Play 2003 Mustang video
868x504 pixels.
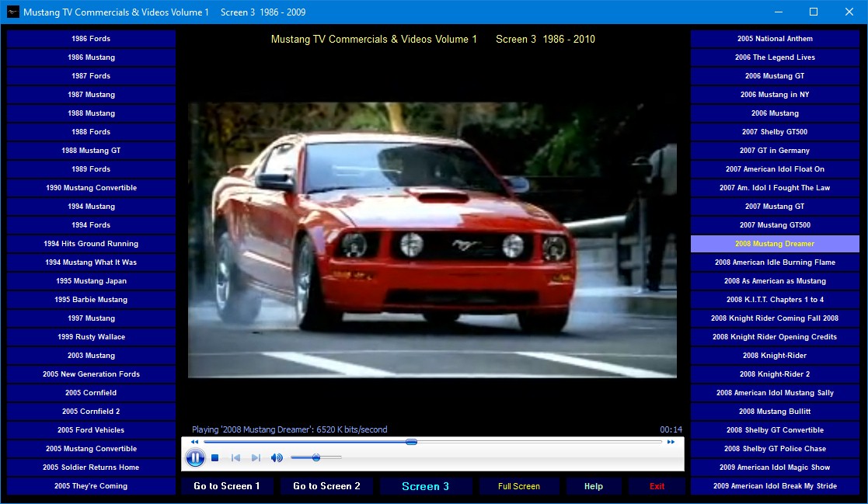[x=92, y=356]
